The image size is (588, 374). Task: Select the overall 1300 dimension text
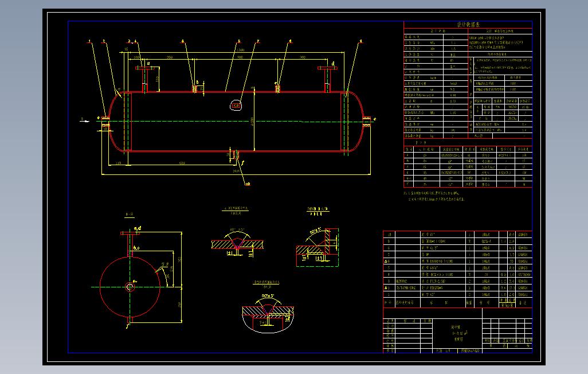[240, 49]
